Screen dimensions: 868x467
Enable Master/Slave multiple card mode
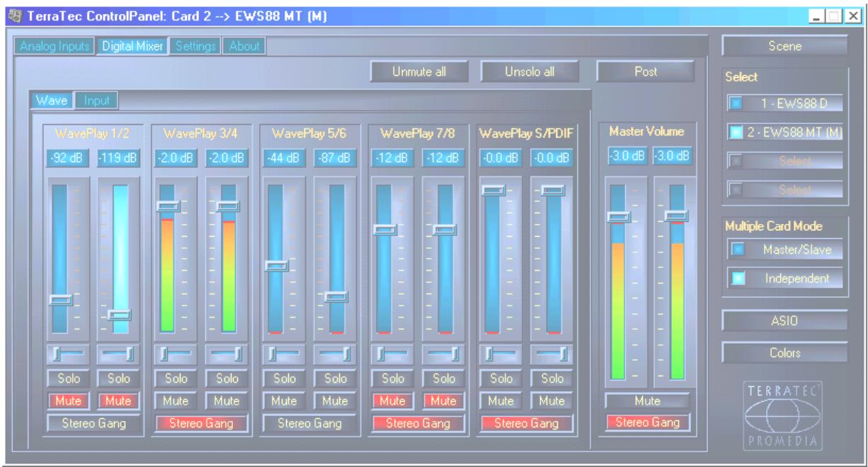[785, 249]
